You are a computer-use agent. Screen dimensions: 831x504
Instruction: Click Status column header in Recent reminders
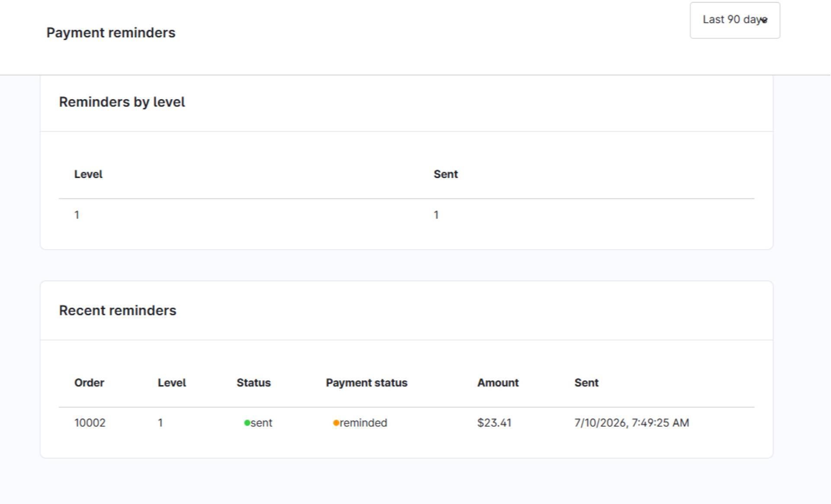[x=254, y=383]
